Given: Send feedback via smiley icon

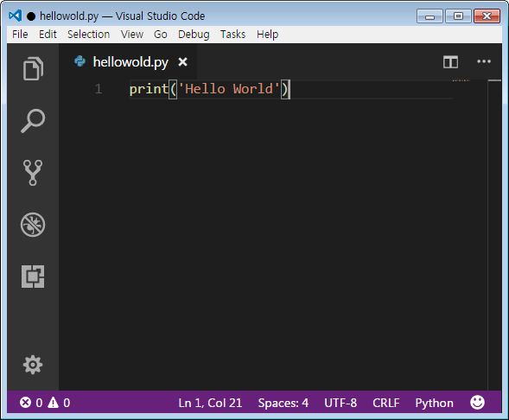Looking at the screenshot, I should tap(477, 402).
